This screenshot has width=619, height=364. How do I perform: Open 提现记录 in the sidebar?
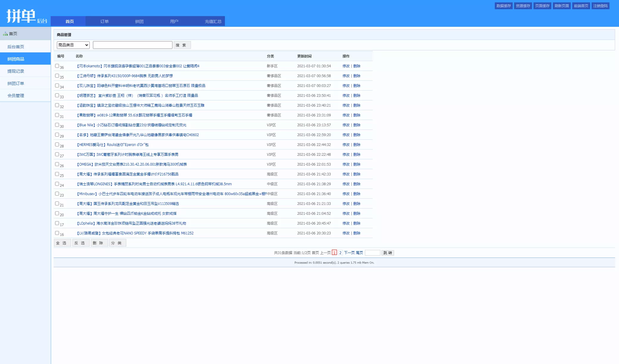tap(16, 71)
